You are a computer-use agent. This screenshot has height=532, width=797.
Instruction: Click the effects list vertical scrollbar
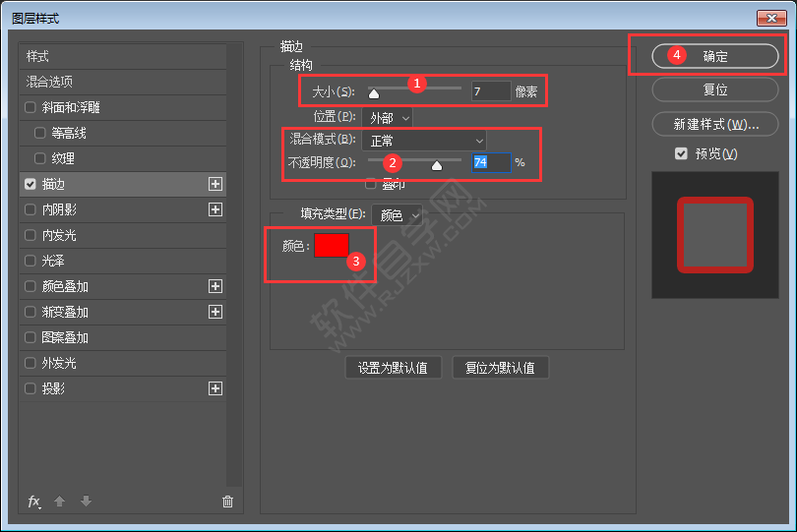(234, 265)
